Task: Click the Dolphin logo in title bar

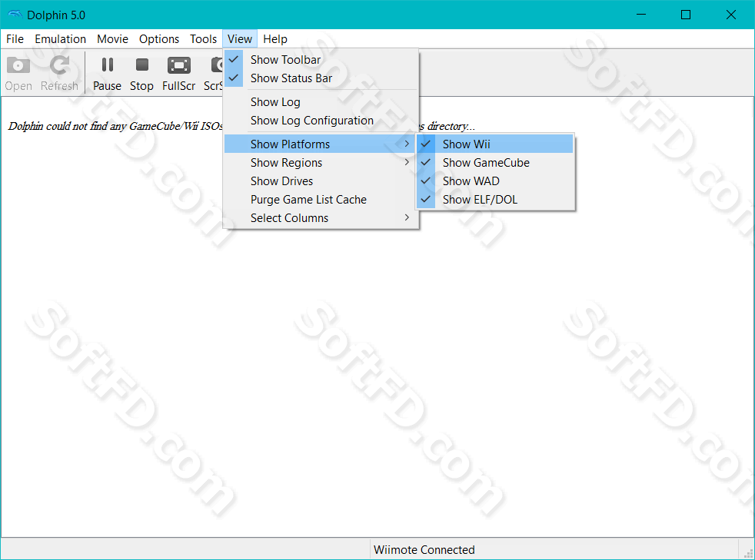Action: tap(15, 15)
